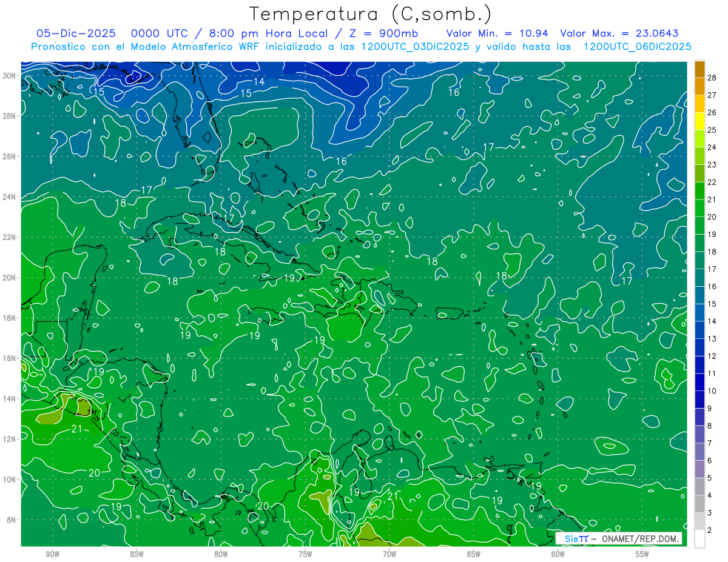Click the 22N latitude axis label

click(x=10, y=237)
